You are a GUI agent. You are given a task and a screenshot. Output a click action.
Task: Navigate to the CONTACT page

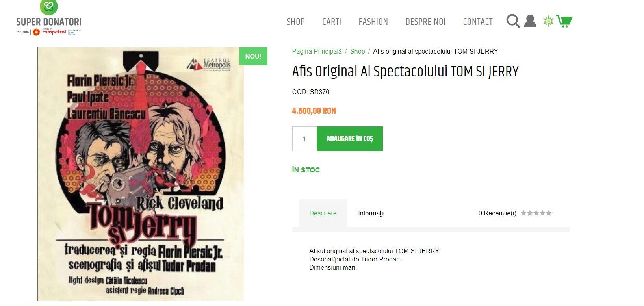coord(478,22)
